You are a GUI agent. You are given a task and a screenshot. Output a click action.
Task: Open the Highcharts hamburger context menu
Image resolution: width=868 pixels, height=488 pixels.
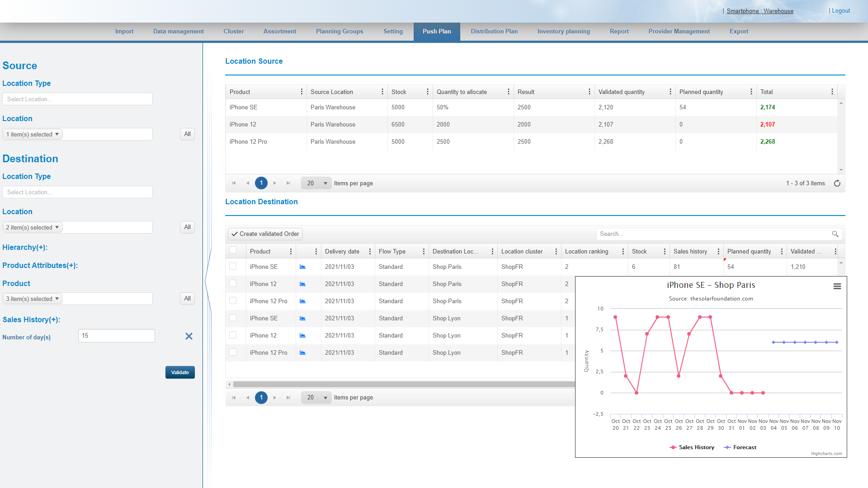[837, 286]
